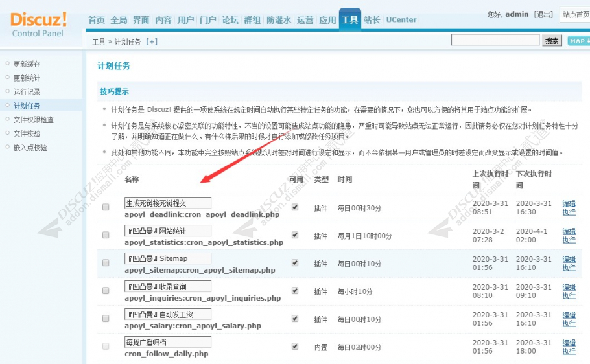Click the 站点首页 button

point(575,14)
